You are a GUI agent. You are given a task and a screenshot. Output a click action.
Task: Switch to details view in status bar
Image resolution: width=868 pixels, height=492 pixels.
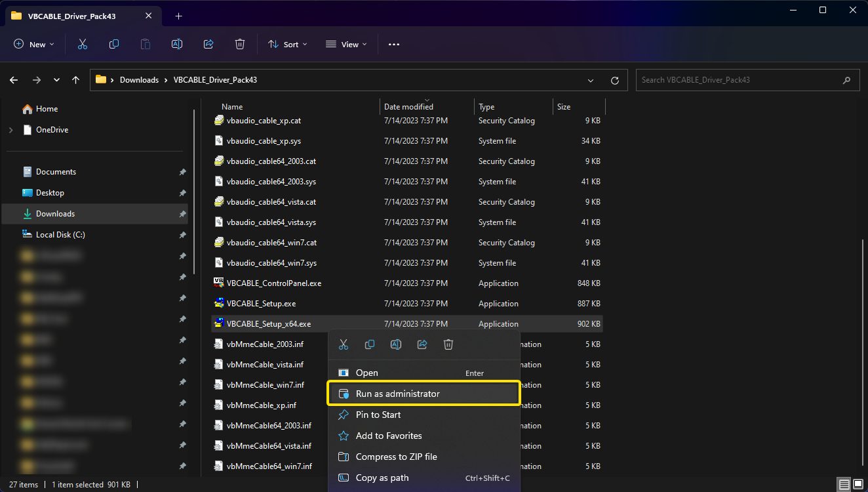[844, 484]
